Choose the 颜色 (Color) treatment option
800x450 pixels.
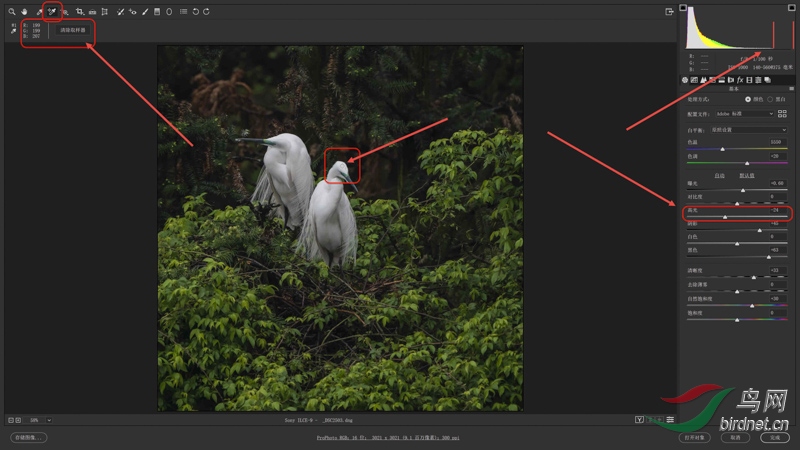[x=747, y=99]
